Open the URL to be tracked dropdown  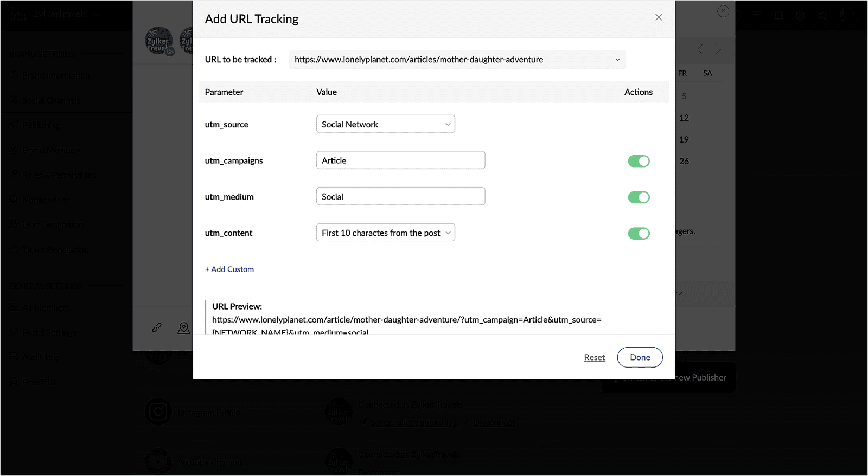click(457, 60)
